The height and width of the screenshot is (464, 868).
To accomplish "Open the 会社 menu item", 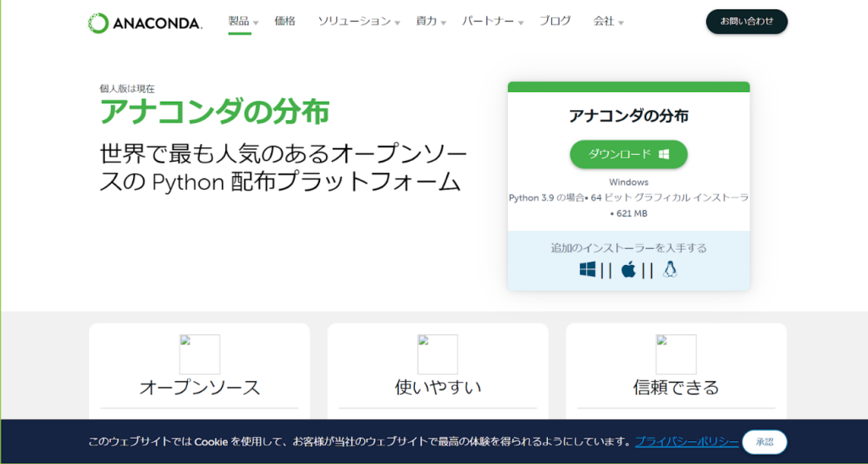I will tap(604, 22).
